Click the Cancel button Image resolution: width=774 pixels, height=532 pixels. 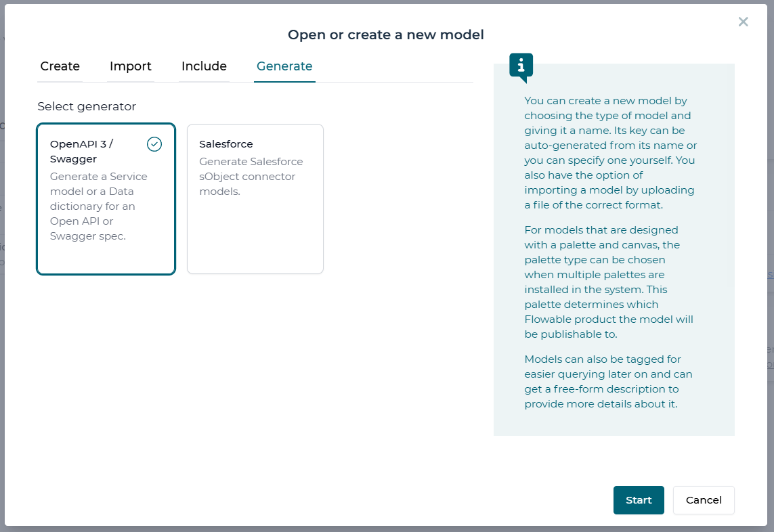coord(704,500)
